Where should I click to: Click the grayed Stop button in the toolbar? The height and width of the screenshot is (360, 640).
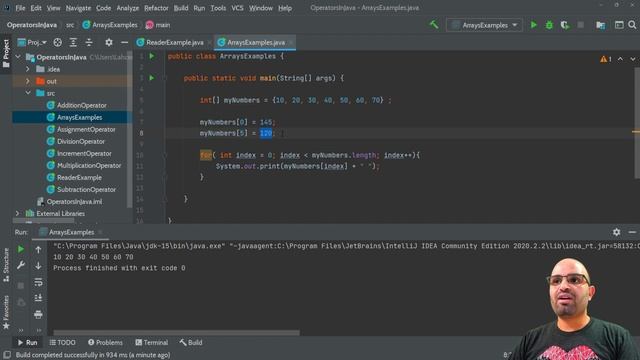tap(580, 25)
